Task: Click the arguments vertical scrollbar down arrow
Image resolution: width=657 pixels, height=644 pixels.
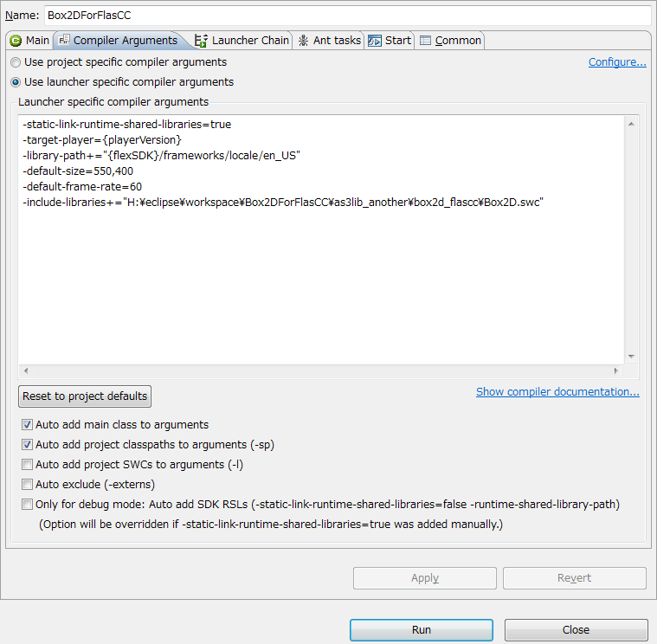Action: pyautogui.click(x=631, y=356)
